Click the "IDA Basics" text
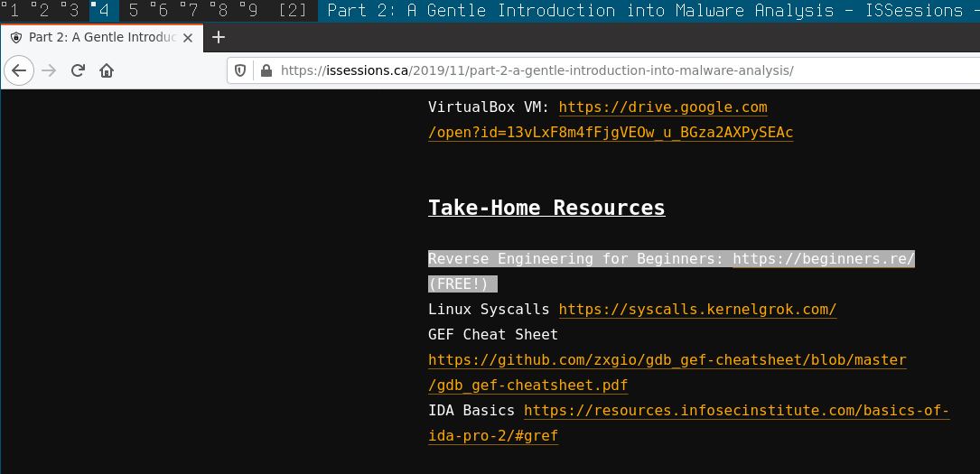 471,411
